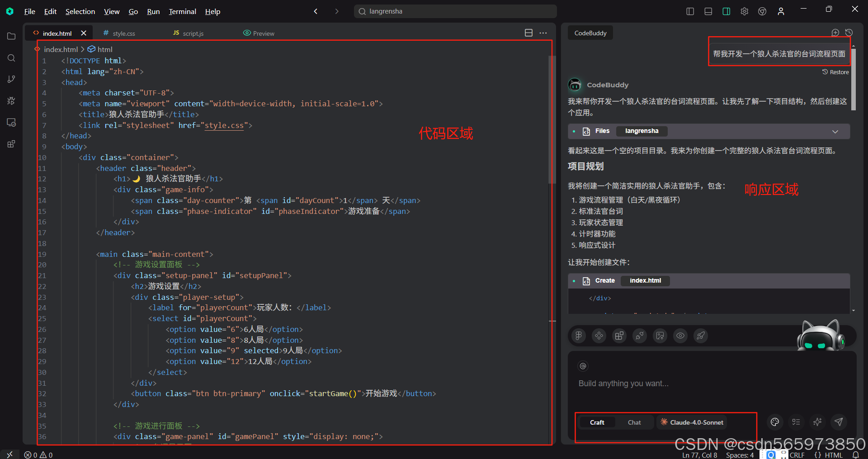Open the Explorer folder icon in sidebar
Image resolution: width=868 pixels, height=459 pixels.
(11, 36)
